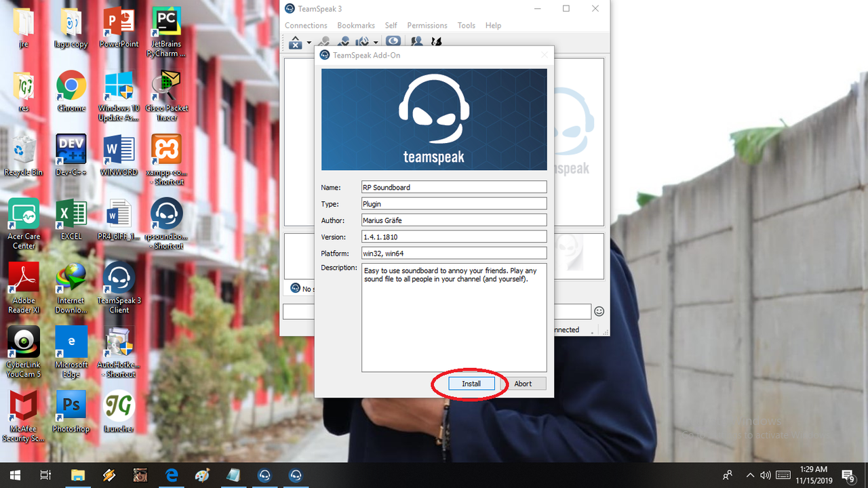The height and width of the screenshot is (488, 868).
Task: Open the PR4_6IFF document icon
Action: (119, 220)
